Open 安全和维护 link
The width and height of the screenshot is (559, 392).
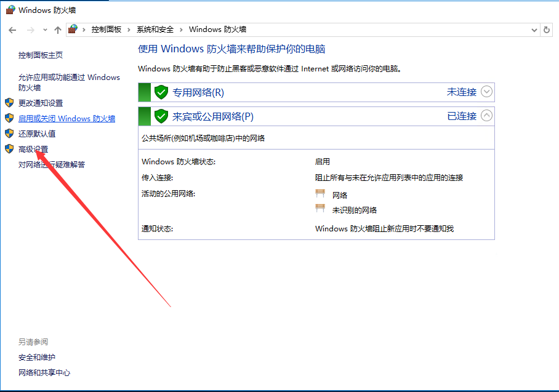pos(37,357)
